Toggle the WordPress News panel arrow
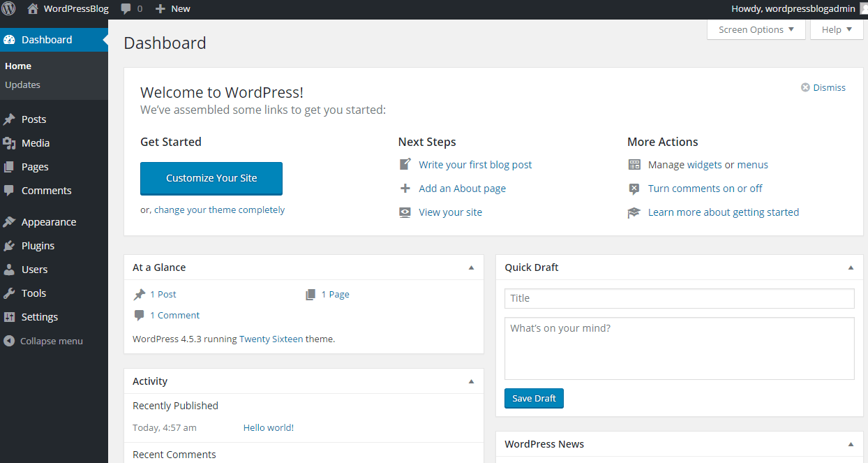 tap(851, 444)
